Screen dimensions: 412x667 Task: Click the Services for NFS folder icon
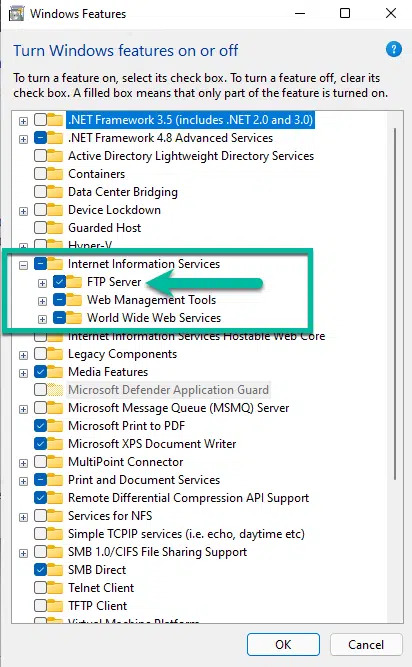[x=55, y=516]
